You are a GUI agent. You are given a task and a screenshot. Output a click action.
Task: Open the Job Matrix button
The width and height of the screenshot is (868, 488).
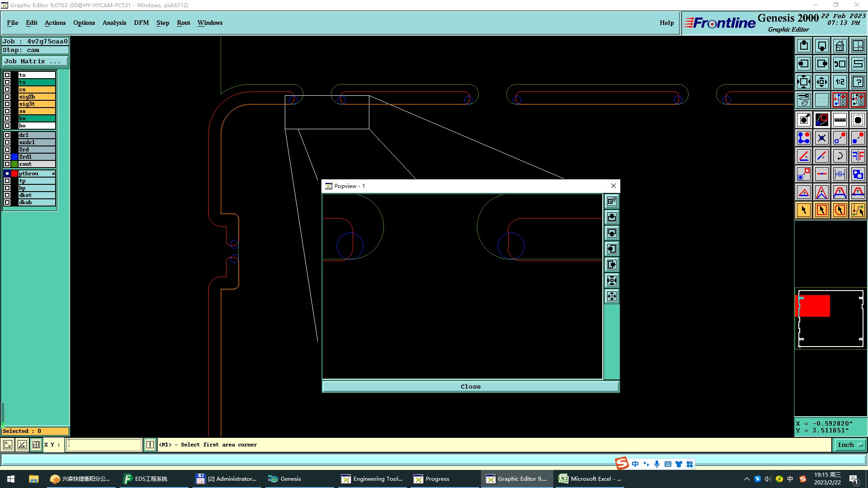[35, 61]
